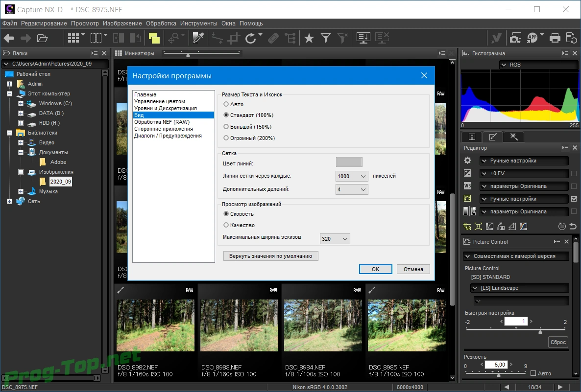Select Стандарт (100%) radio option
Image resolution: width=581 pixels, height=392 pixels.
coord(226,115)
